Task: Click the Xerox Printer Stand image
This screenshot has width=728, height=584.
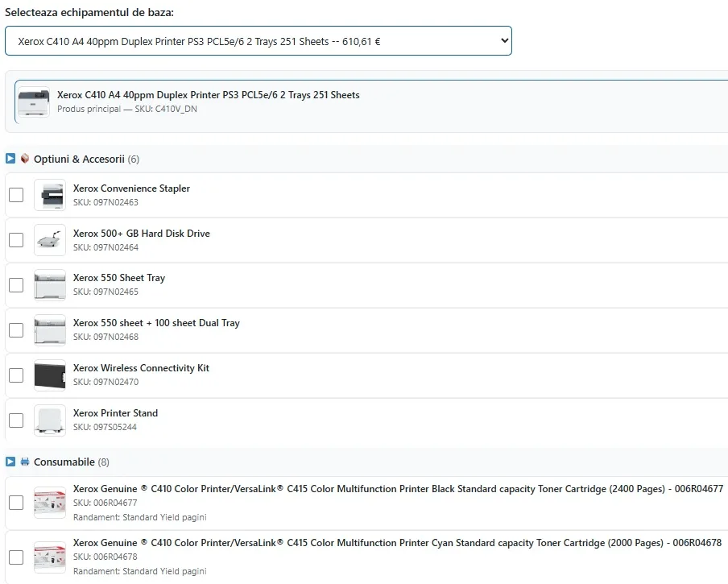Action: (50, 420)
